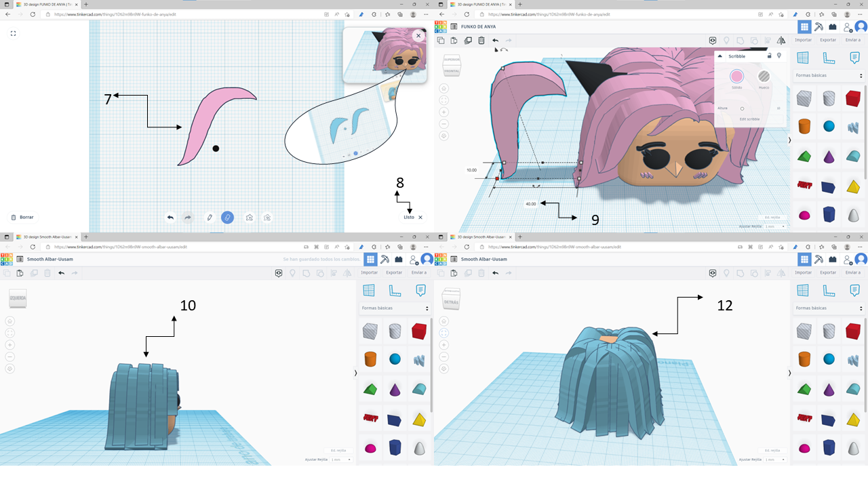The height and width of the screenshot is (488, 868).
Task: Close the pink hair preview thumbnail
Action: (x=418, y=36)
